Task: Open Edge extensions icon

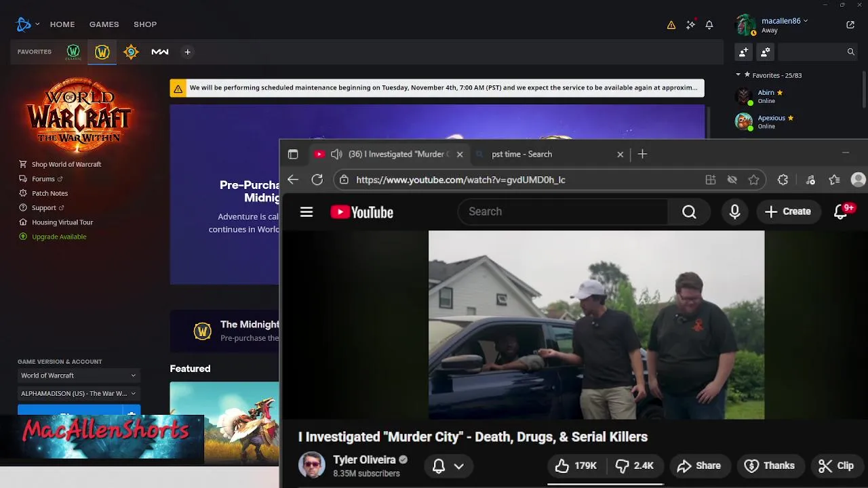Action: (x=783, y=180)
